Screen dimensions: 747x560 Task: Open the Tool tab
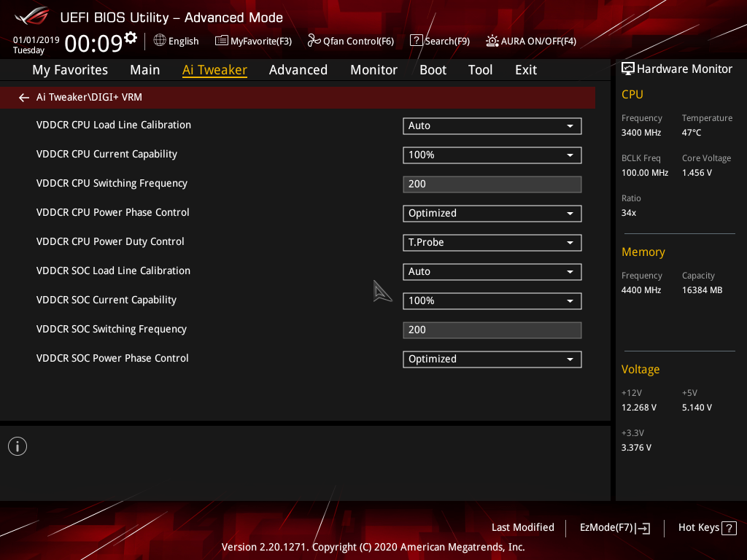pyautogui.click(x=480, y=70)
